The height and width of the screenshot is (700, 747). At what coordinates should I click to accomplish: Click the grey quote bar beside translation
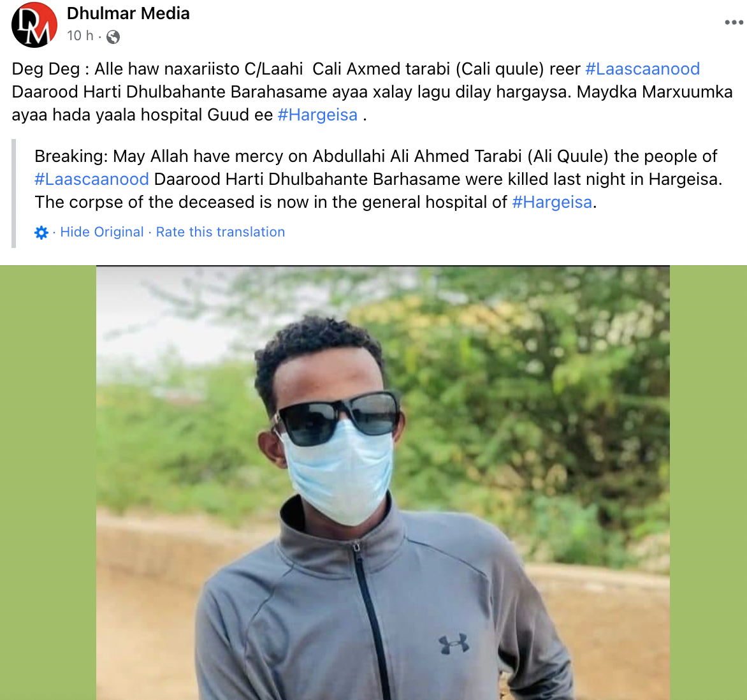(x=14, y=193)
